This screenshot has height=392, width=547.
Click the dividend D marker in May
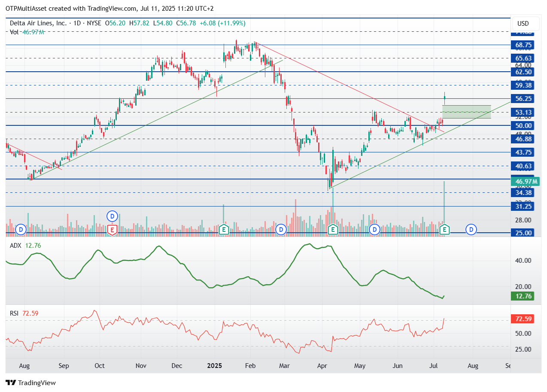point(374,230)
